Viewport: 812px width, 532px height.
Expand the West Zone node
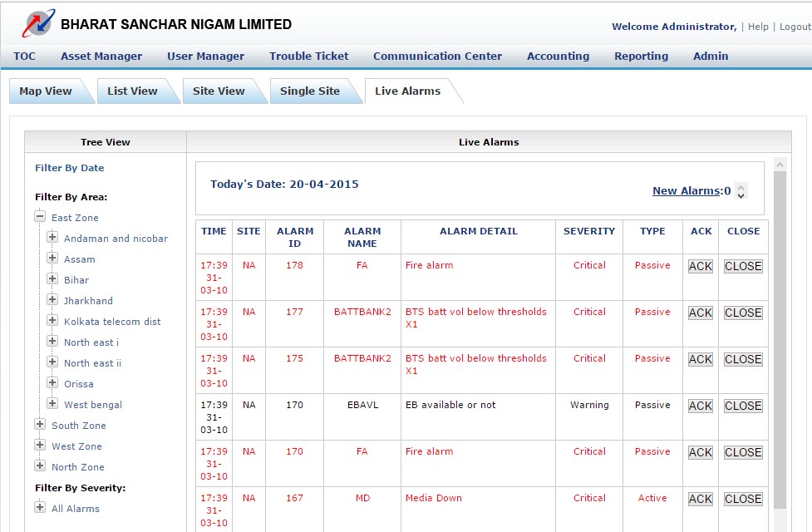click(39, 446)
